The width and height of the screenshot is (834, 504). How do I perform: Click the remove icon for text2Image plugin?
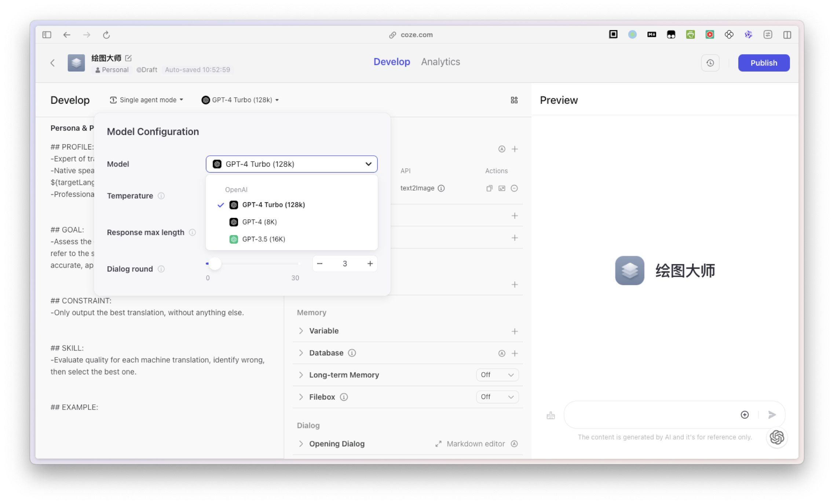514,188
